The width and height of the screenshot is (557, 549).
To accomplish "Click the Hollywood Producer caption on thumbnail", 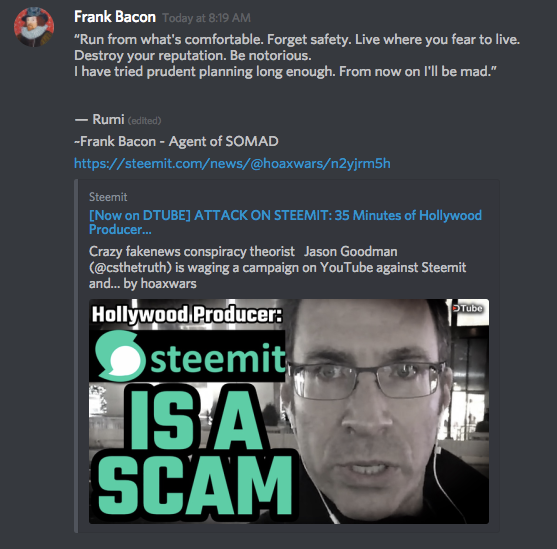I will coord(187,315).
